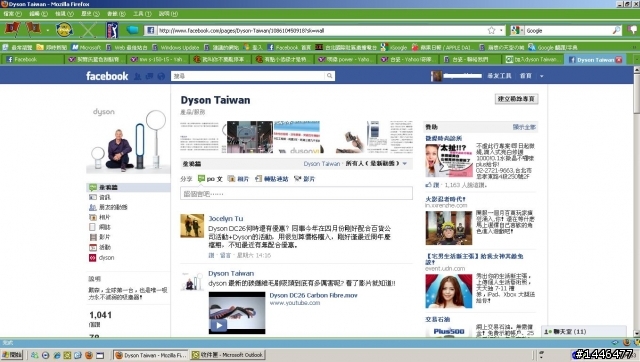
Task: Open the 'Dyson DC26 Carbon Fibre.mov' link
Action: [313, 295]
